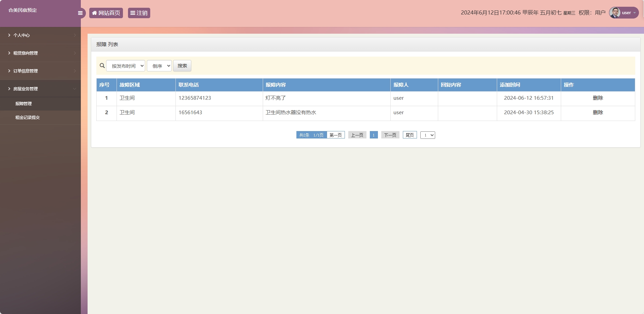Click the user avatar picture

(x=615, y=13)
